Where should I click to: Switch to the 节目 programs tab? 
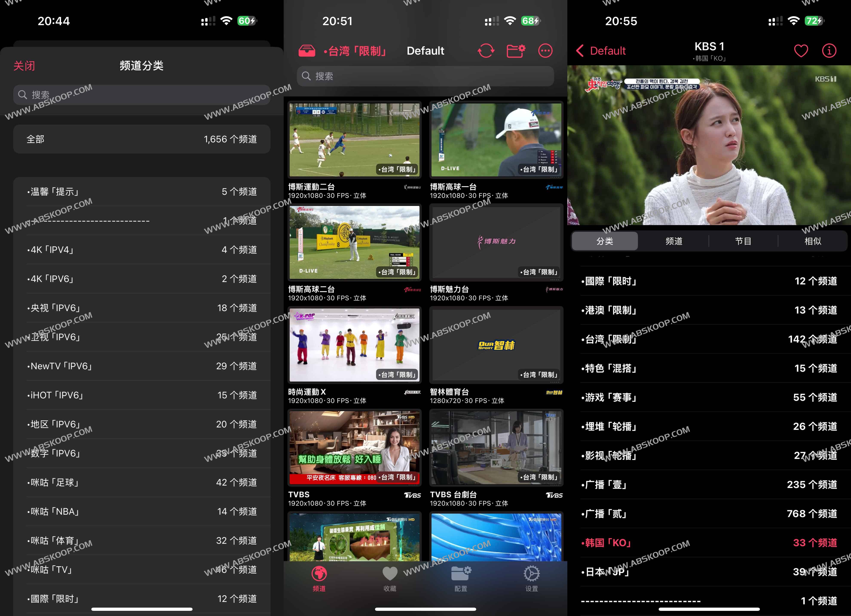tap(743, 241)
